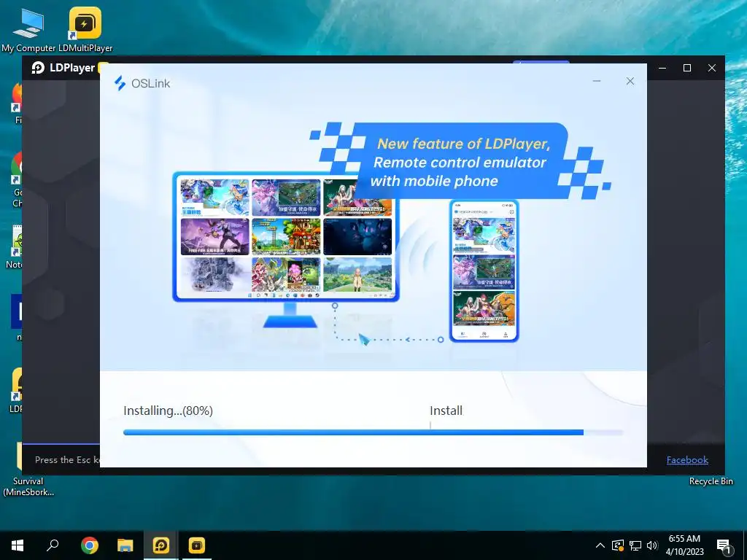Open the notification center

point(724,545)
